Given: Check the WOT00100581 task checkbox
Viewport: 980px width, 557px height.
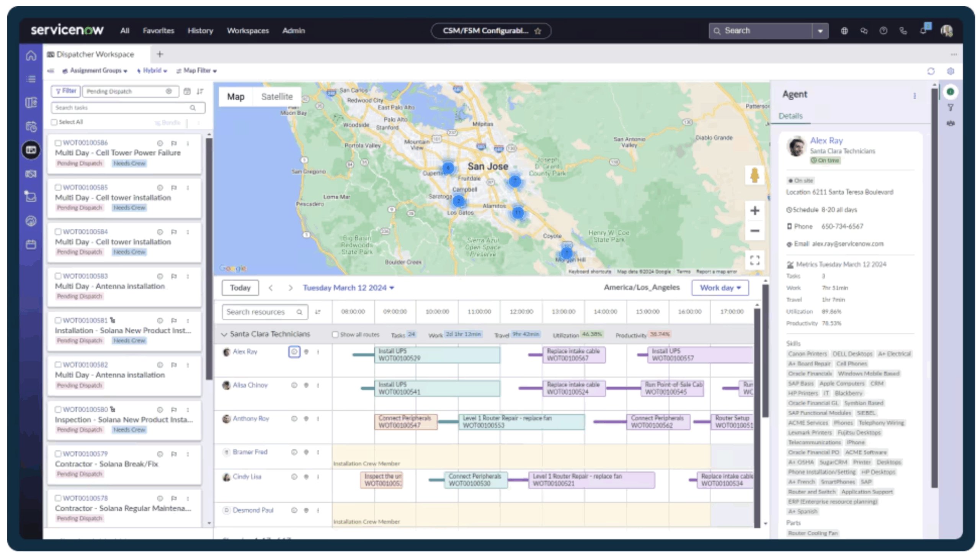Looking at the screenshot, I should tap(58, 320).
